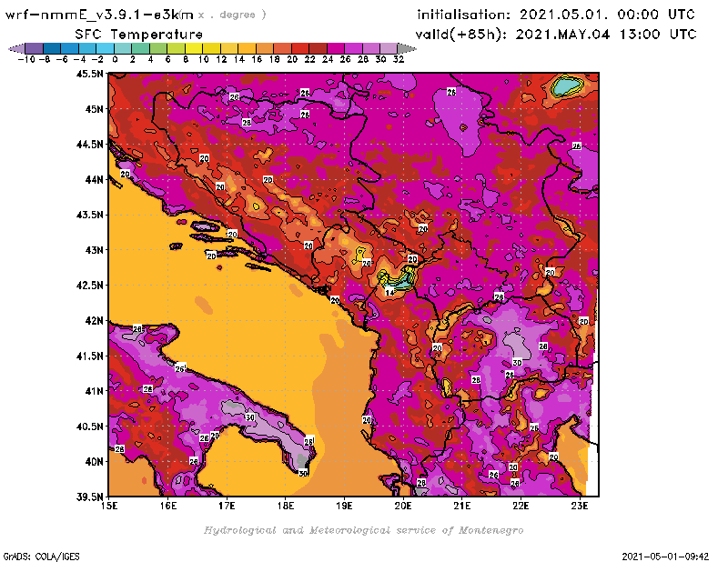Click the '19E' longitude axis label
Screen dimensions: 728x562
(344, 506)
